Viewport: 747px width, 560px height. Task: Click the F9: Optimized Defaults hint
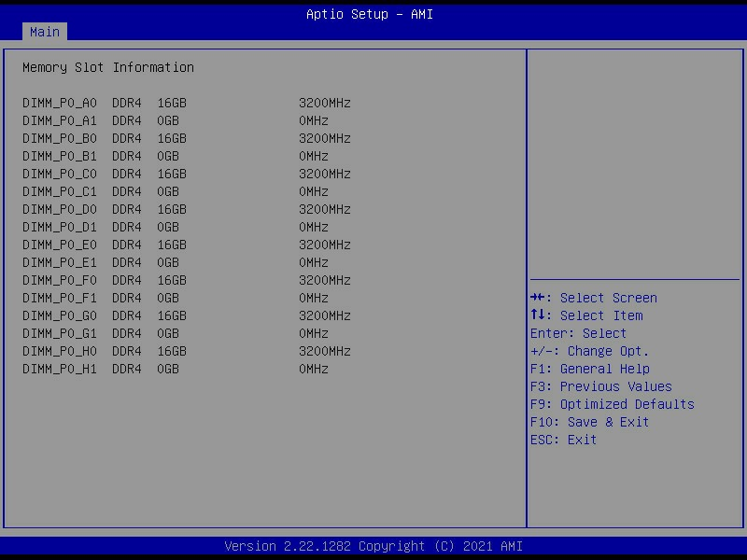pos(613,404)
